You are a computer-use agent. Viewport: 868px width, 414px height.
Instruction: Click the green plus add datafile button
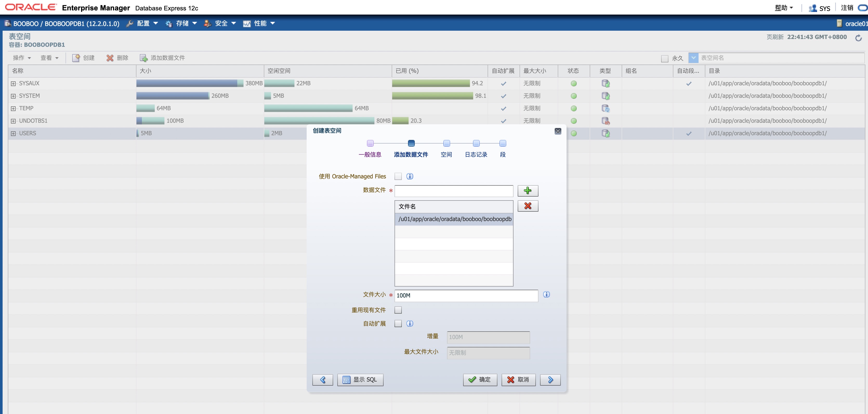point(528,191)
